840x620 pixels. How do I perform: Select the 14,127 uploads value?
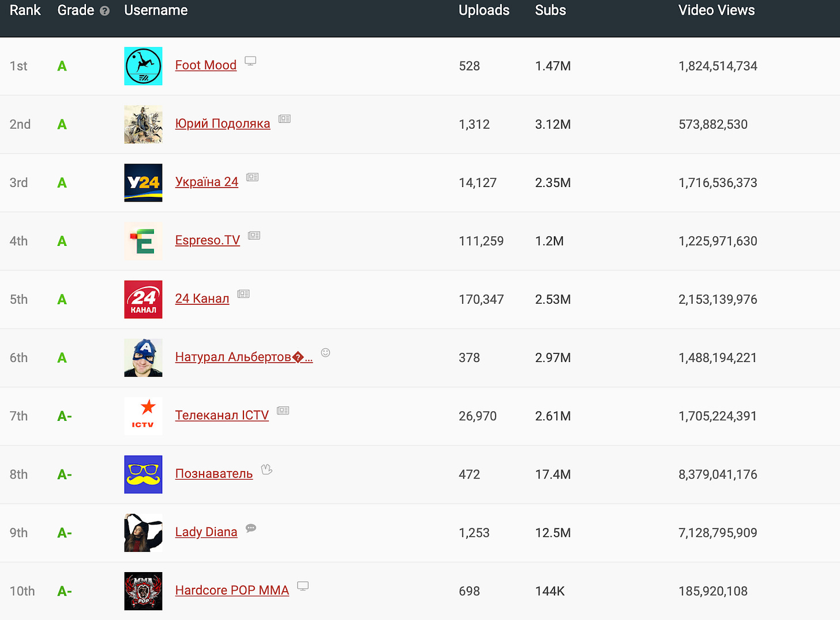(x=478, y=183)
